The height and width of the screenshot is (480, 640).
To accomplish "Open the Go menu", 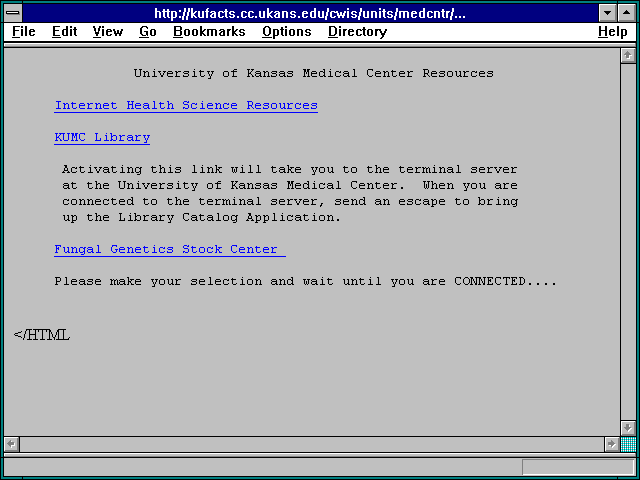I will tap(148, 31).
